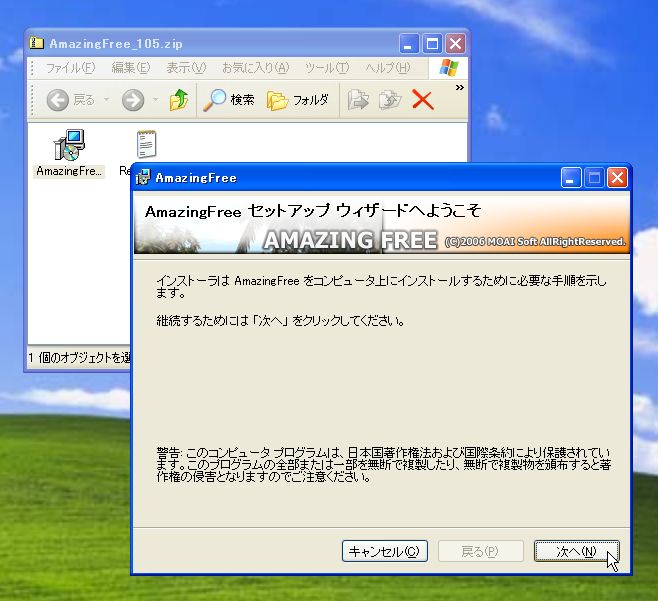This screenshot has width=658, height=601.
Task: Click the AmazingFree_105.zip title bar text
Action: [116, 44]
